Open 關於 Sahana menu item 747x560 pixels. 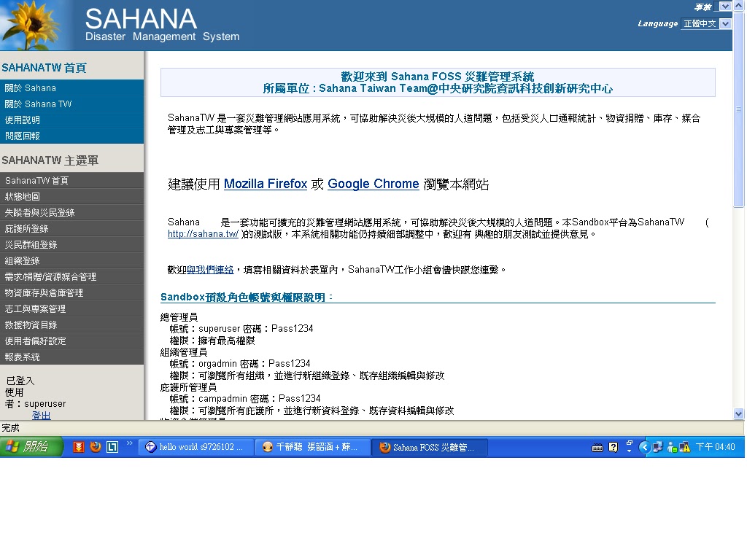pos(71,88)
